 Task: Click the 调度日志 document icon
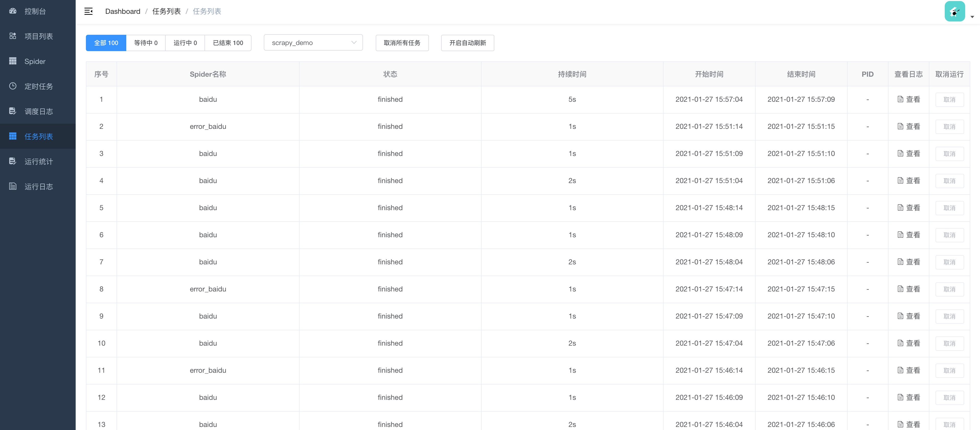click(13, 111)
